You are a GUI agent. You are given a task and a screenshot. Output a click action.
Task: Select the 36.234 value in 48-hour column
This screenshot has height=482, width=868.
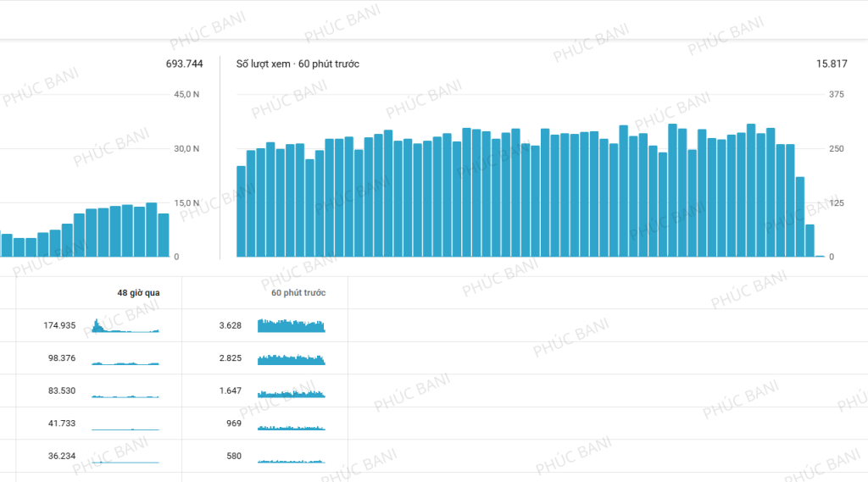pyautogui.click(x=62, y=457)
